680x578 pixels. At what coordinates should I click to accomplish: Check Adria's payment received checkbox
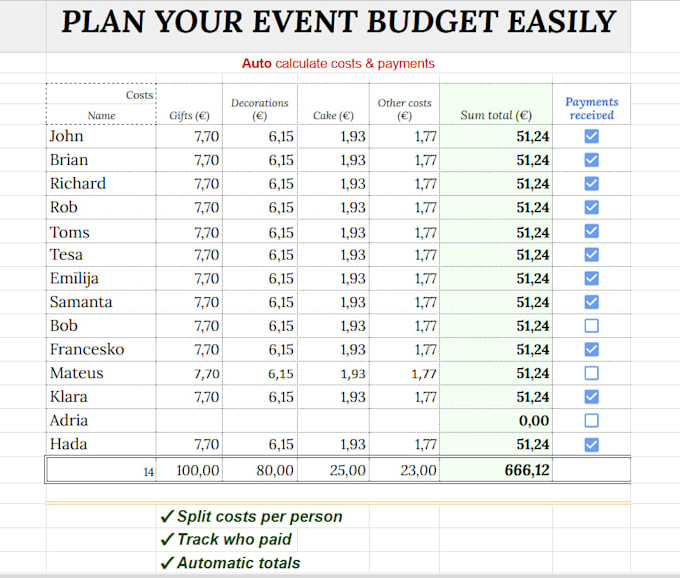coord(592,420)
